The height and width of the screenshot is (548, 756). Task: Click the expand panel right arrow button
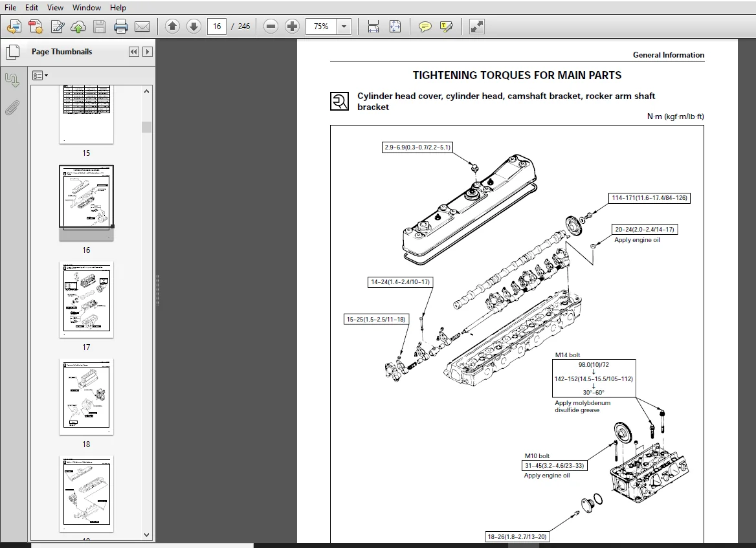[x=148, y=52]
